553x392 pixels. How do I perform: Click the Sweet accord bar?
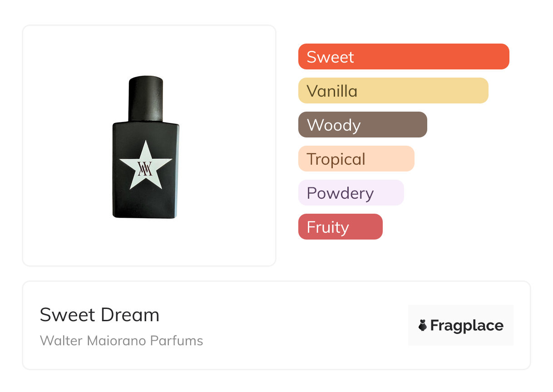(403, 57)
